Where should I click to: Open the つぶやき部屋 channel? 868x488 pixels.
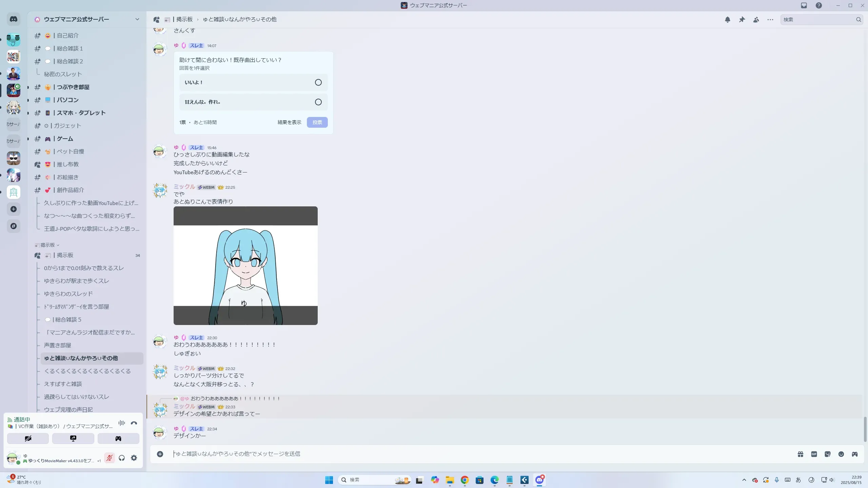(73, 87)
